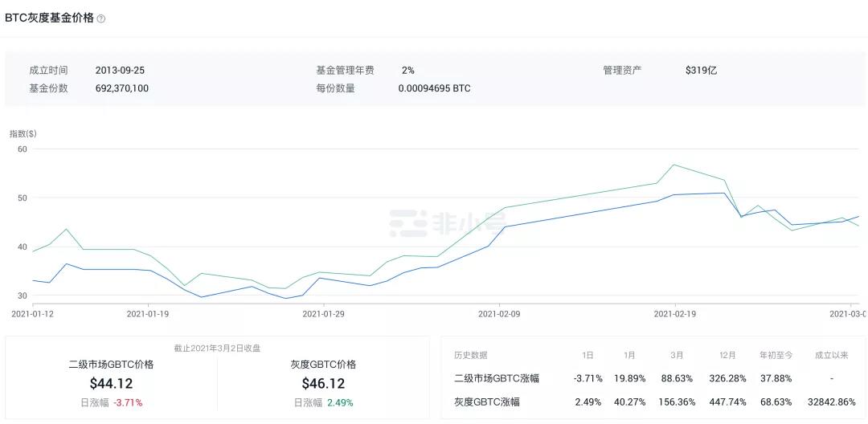868x424 pixels.
Task: Click the green daily change 2.49% under $46.12
Action: click(340, 402)
